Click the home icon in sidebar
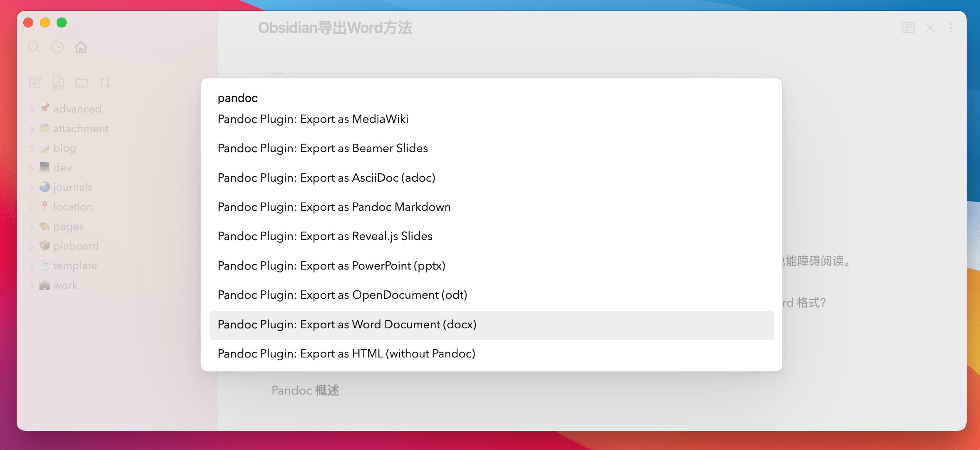Image resolution: width=980 pixels, height=450 pixels. click(81, 47)
